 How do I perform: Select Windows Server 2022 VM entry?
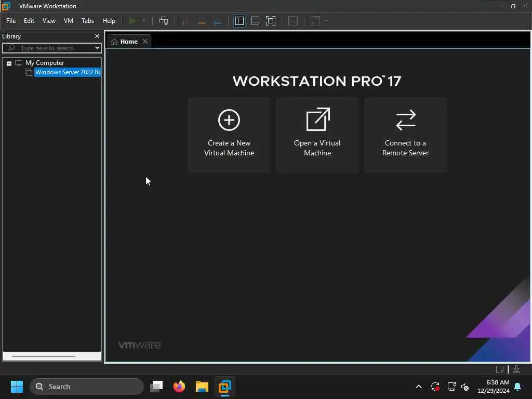click(x=68, y=72)
